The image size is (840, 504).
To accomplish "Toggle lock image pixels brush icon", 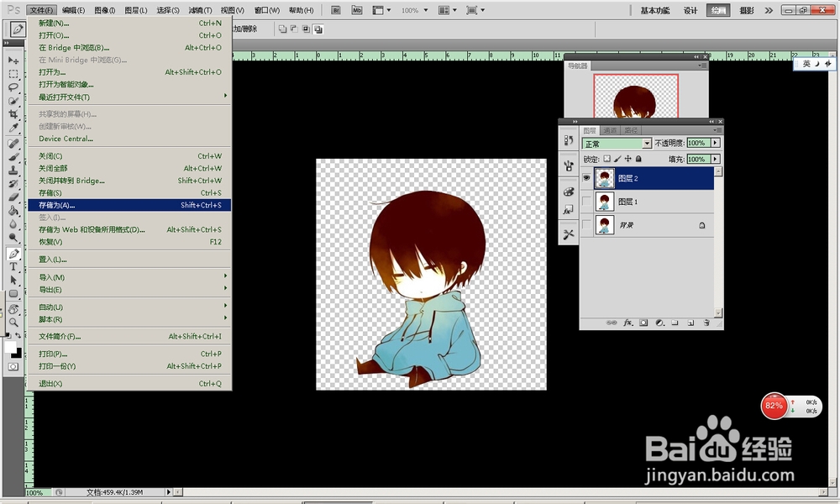I will (617, 159).
